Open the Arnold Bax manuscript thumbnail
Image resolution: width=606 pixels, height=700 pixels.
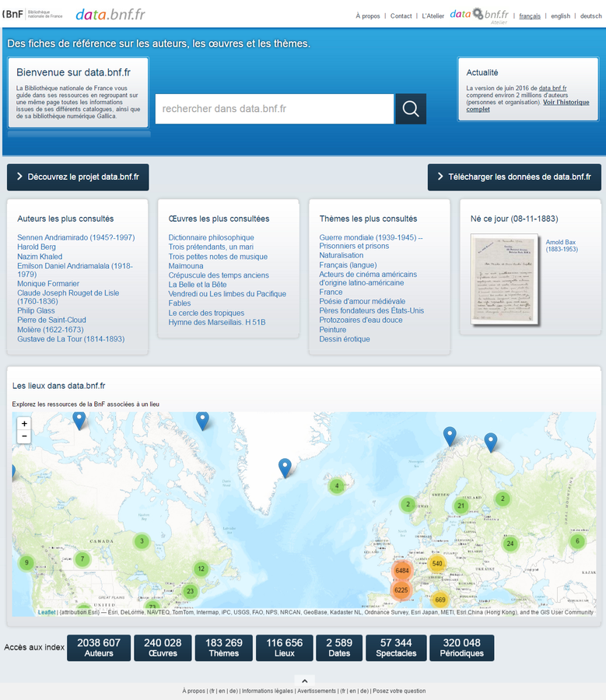[505, 278]
